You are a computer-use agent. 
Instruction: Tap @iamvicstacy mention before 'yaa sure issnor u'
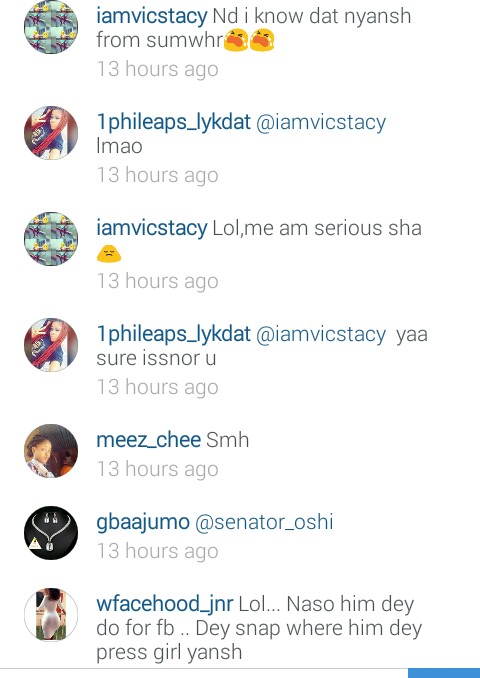click(x=321, y=334)
